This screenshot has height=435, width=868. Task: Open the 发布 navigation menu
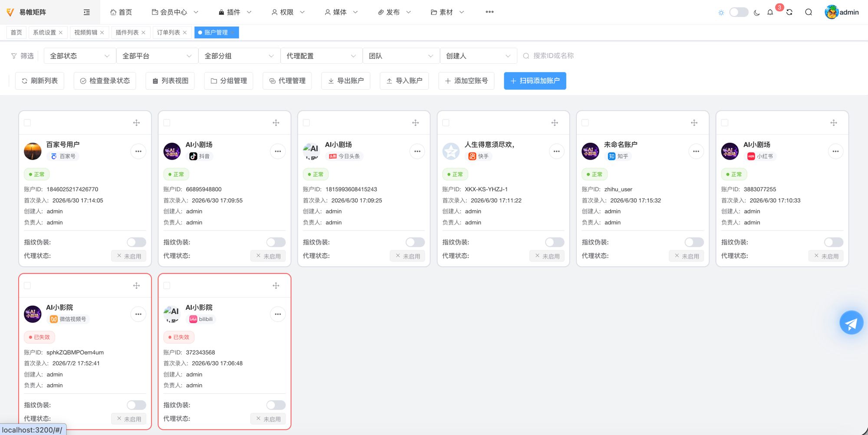tap(394, 12)
